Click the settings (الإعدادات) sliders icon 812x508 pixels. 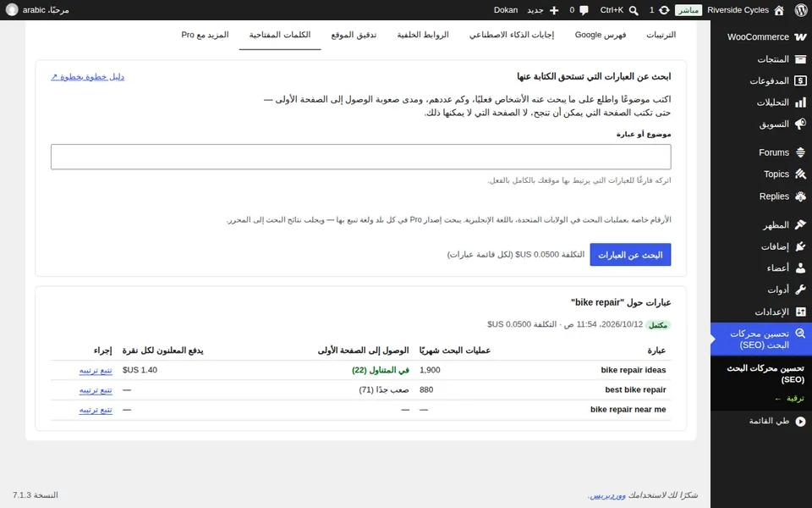pyautogui.click(x=801, y=312)
